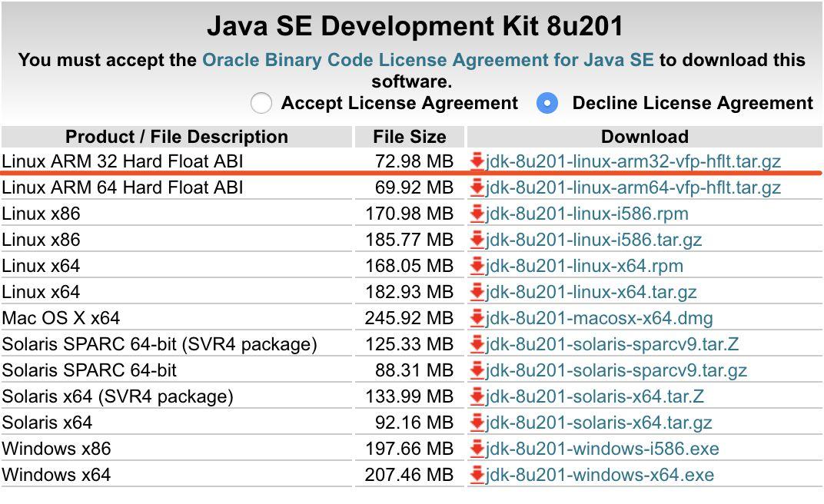Image resolution: width=824 pixels, height=504 pixels.
Task: Click the Download column header
Action: (644, 137)
